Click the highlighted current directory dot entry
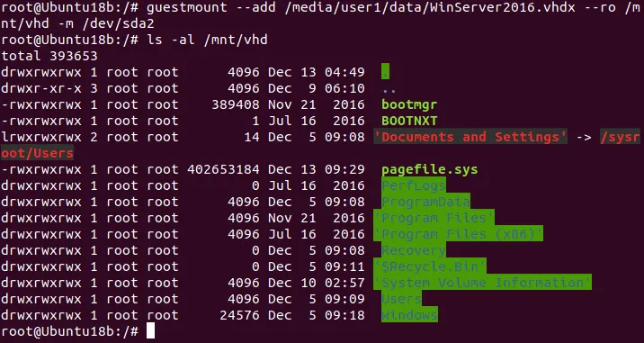 pos(385,72)
